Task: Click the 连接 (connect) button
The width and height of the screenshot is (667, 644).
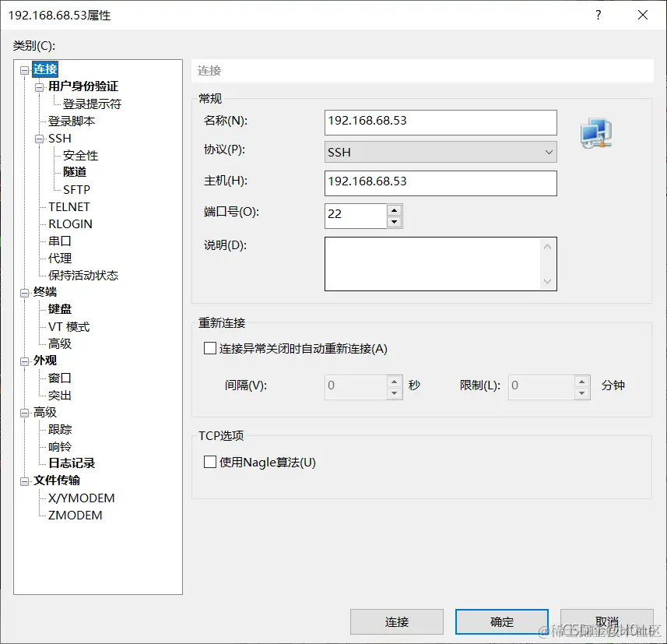Action: (x=397, y=621)
